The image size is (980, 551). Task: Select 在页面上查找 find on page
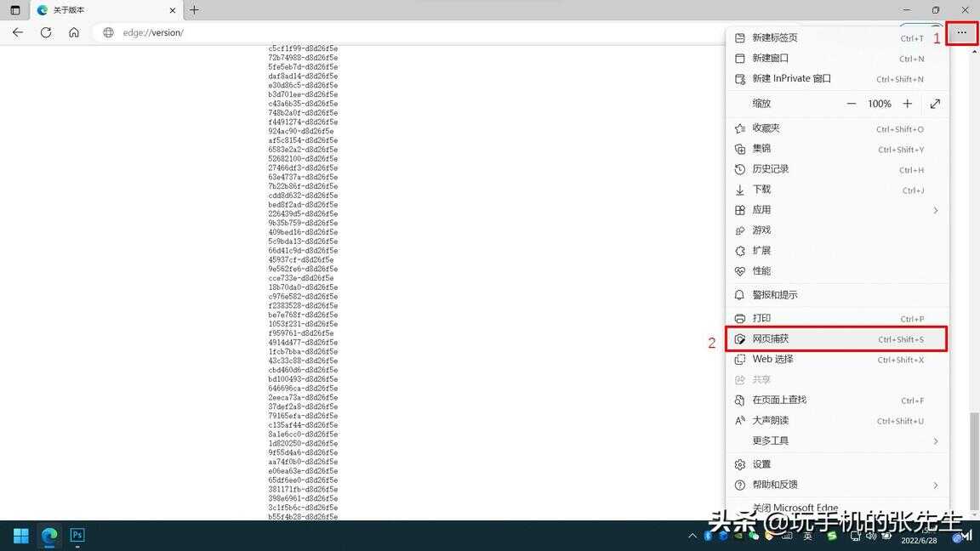click(836, 400)
